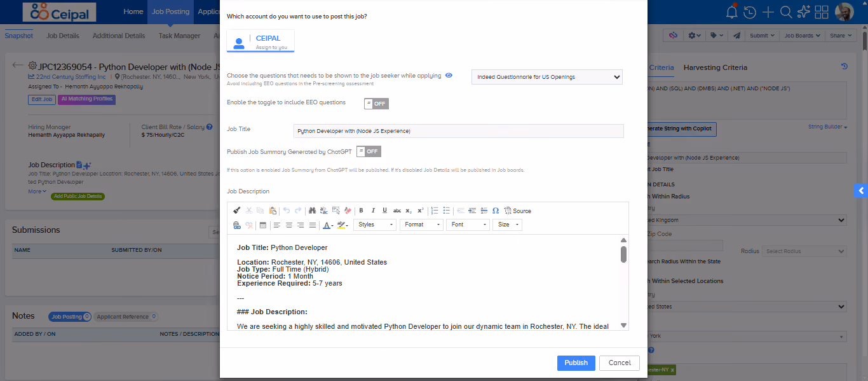Apply Superscript formatting
This screenshot has width=868, height=381.
(421, 211)
